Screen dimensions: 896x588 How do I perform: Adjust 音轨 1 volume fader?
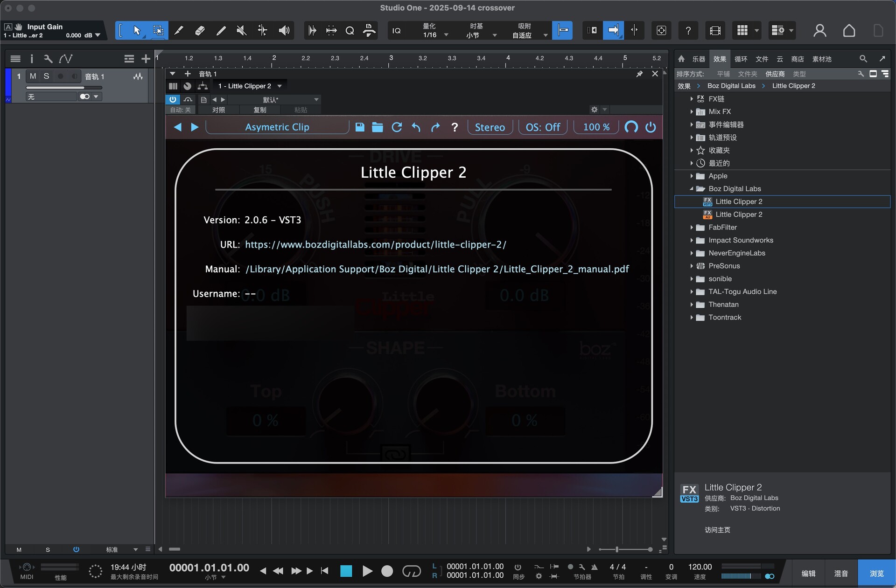coord(64,87)
